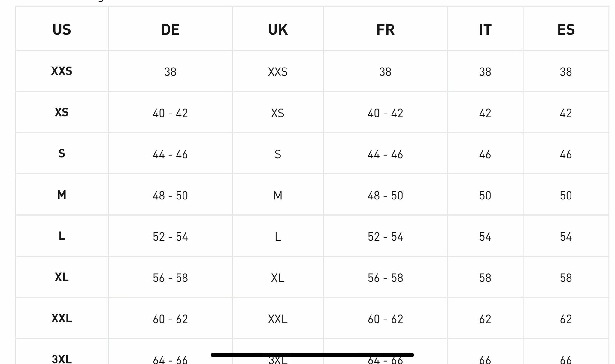
Task: Tap the black home indicator bar
Action: [x=312, y=355]
